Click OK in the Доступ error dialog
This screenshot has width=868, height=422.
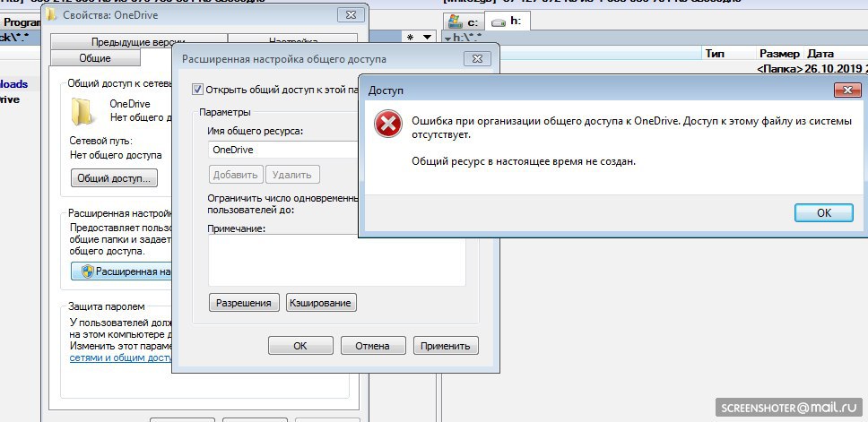tap(824, 213)
